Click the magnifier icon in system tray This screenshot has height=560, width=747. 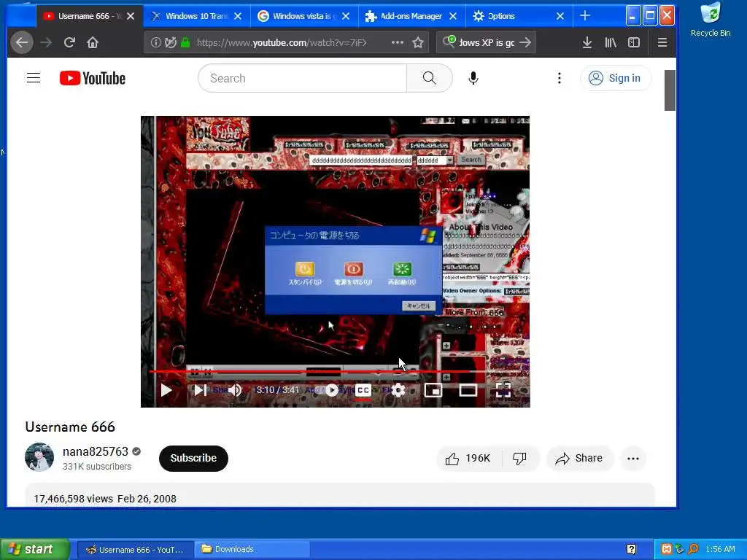click(693, 549)
